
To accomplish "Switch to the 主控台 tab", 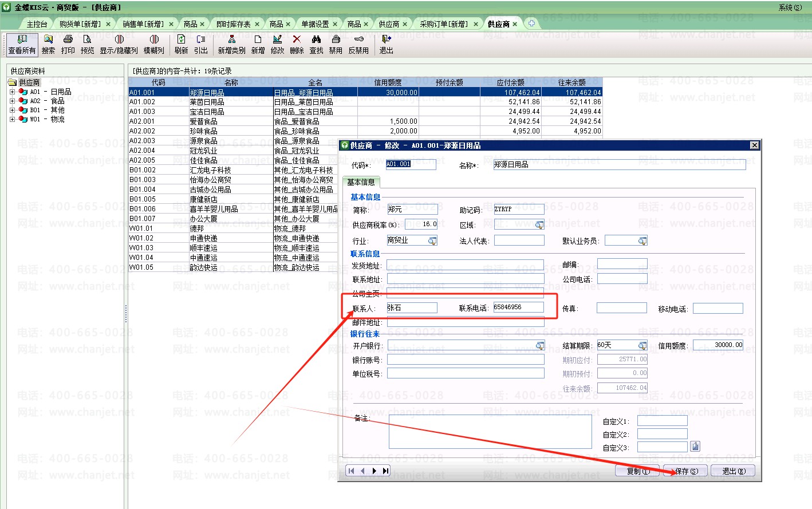I will [x=37, y=24].
